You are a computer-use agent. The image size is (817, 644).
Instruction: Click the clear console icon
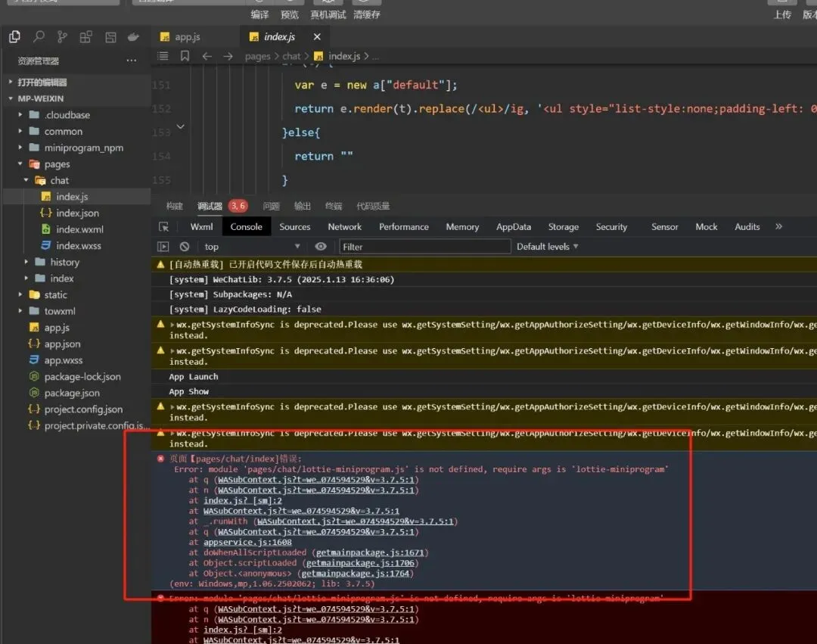185,247
